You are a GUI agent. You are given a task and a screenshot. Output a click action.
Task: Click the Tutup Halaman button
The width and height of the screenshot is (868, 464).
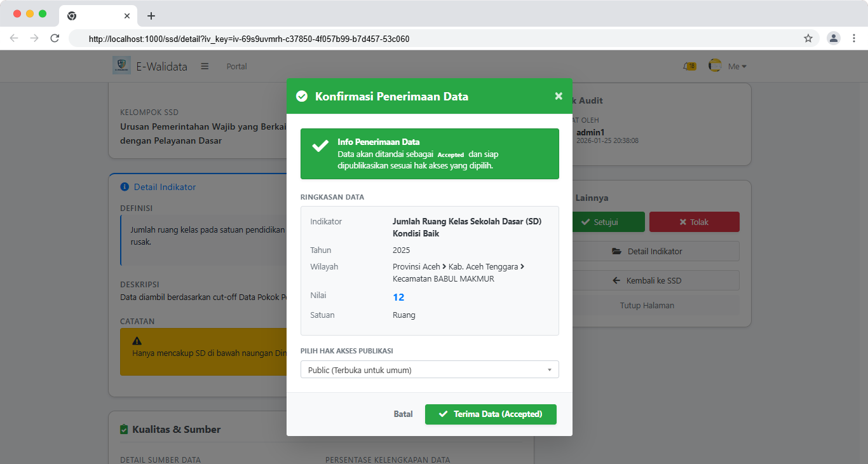pyautogui.click(x=647, y=305)
